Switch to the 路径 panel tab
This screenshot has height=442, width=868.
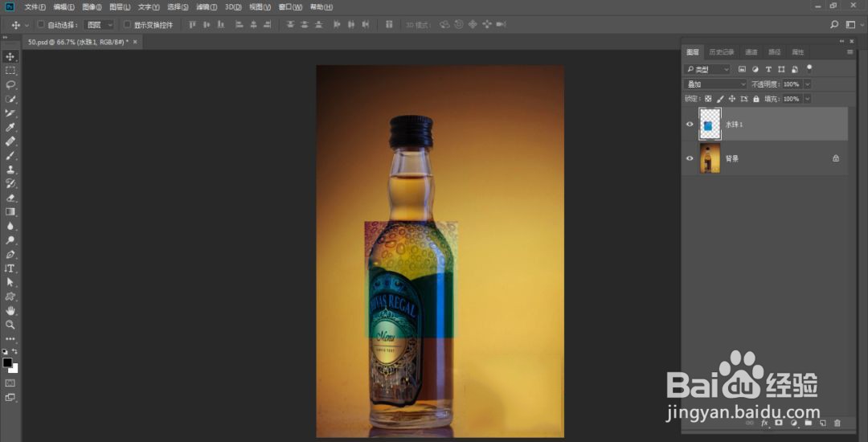point(774,52)
